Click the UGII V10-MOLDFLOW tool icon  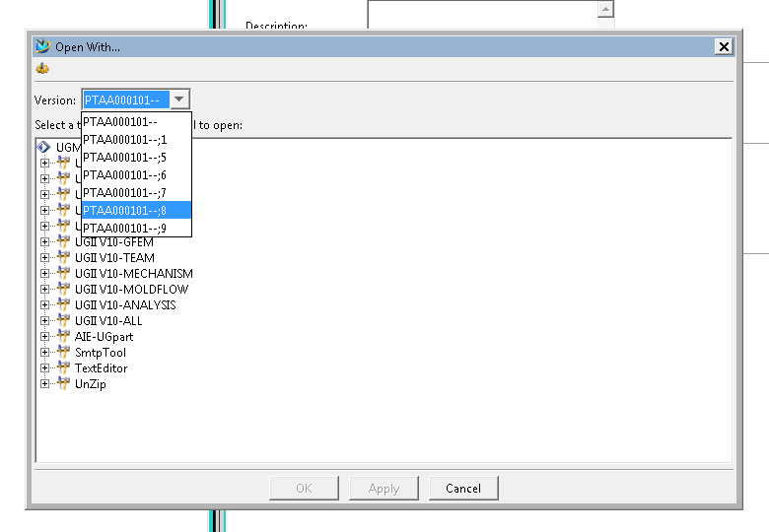(x=63, y=289)
